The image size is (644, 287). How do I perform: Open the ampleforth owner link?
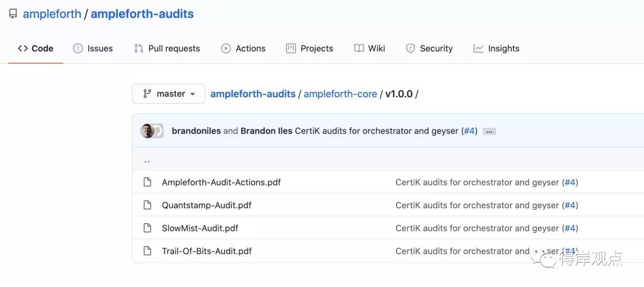[52, 14]
